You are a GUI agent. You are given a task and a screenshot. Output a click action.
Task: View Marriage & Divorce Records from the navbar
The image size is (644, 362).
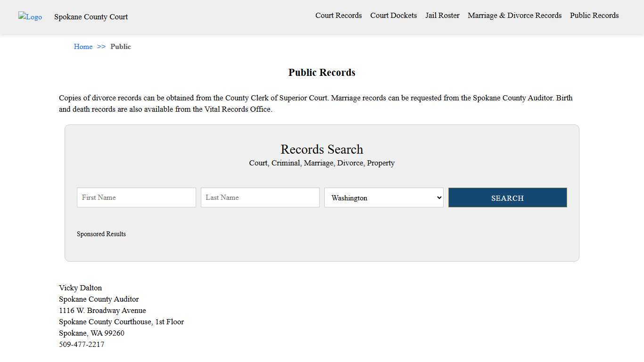pyautogui.click(x=514, y=15)
